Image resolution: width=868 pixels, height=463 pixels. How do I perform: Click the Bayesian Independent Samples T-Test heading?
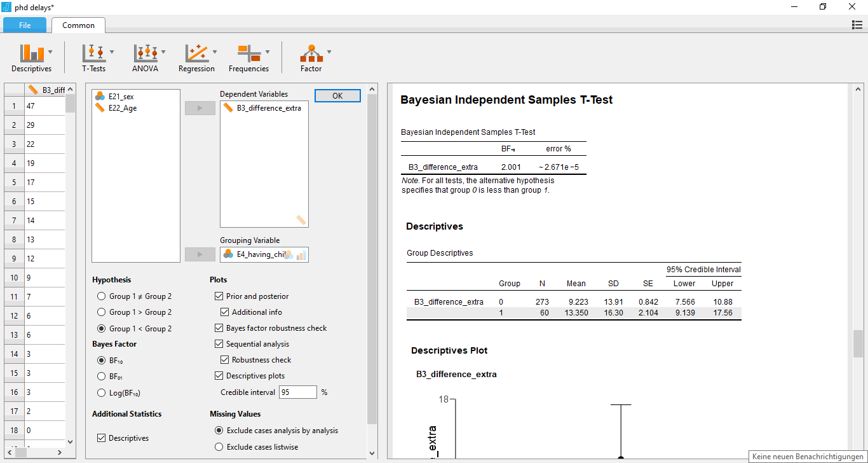506,100
